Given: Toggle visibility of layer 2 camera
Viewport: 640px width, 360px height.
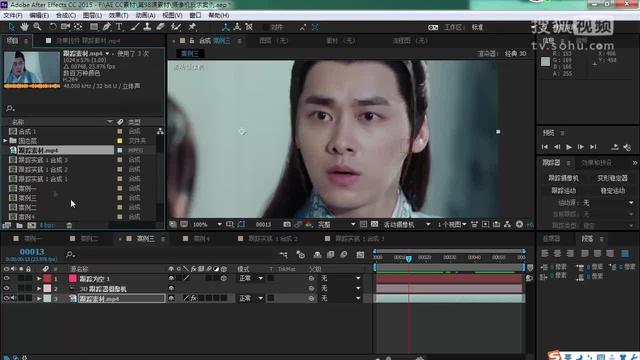Looking at the screenshot, I should pos(6,288).
